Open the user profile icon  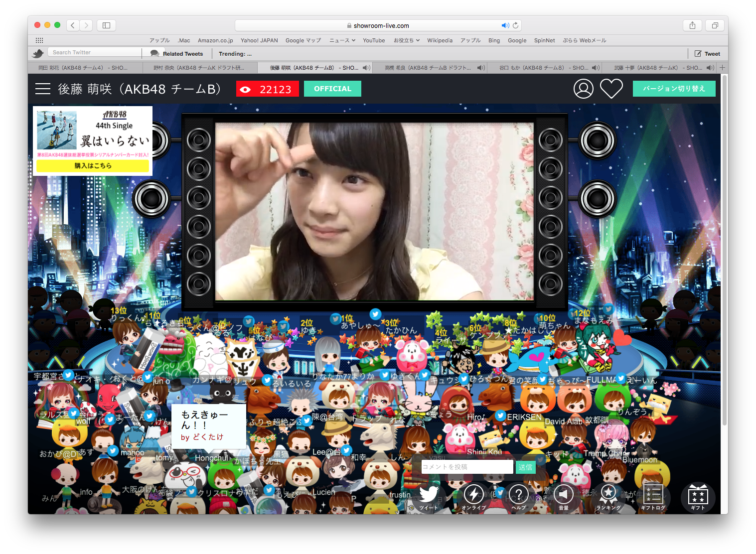[584, 89]
